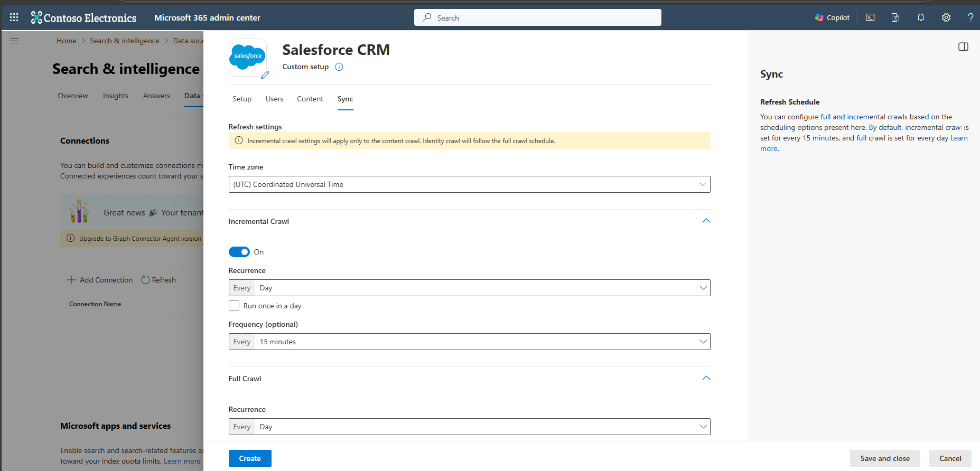Click the Copilot icon in header
This screenshot has height=471, width=980.
coord(832,17)
